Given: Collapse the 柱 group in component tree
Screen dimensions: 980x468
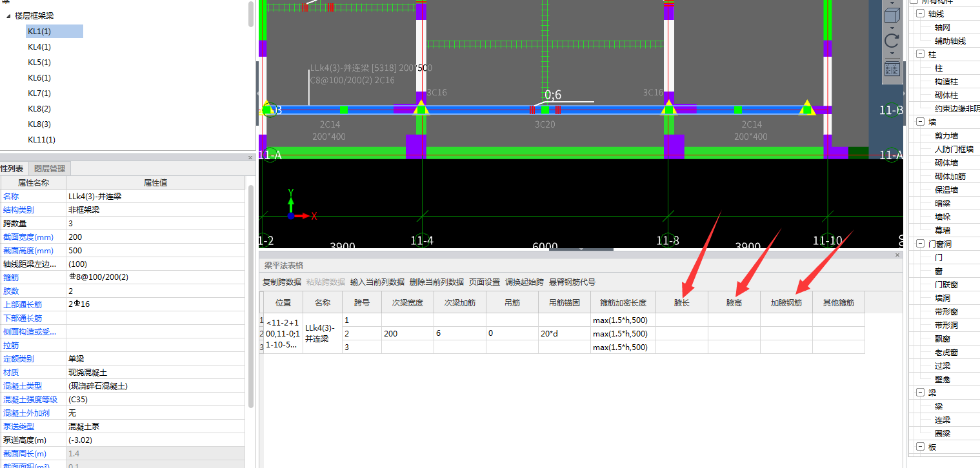Looking at the screenshot, I should pos(920,54).
